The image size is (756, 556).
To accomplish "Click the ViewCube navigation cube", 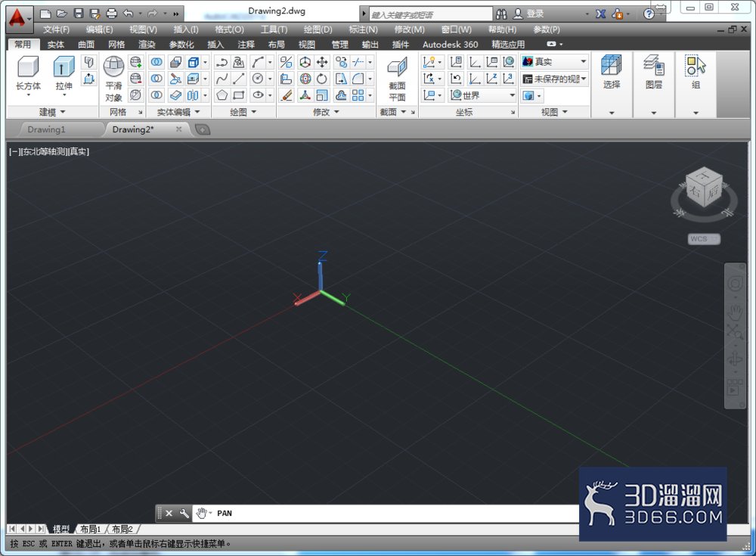I will click(704, 188).
